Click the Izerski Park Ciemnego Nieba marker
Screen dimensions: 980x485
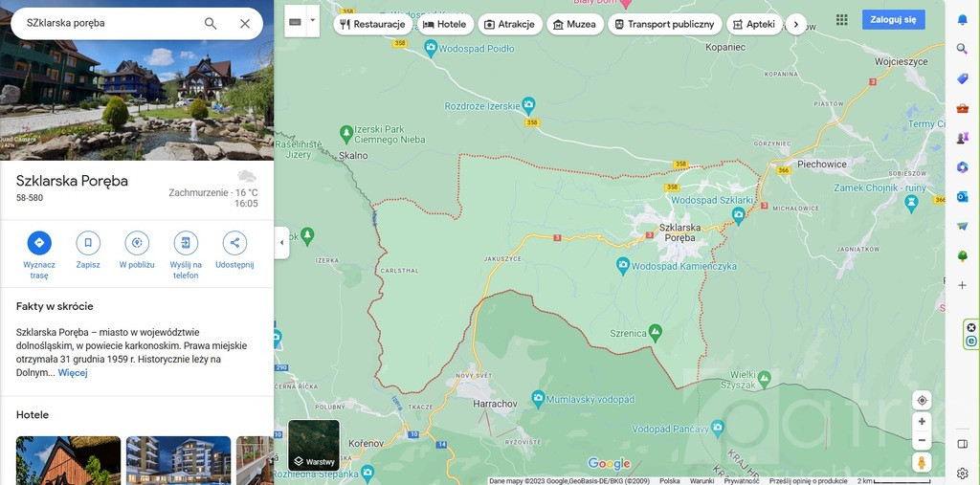click(346, 132)
